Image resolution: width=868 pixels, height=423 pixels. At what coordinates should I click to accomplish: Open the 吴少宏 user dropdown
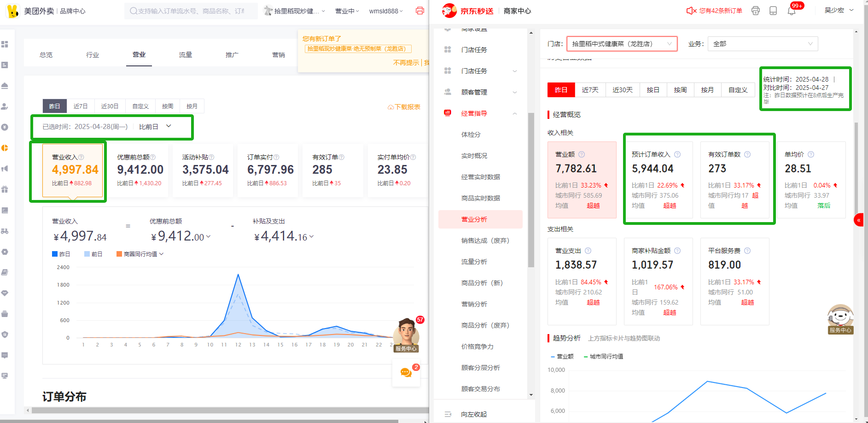click(x=839, y=10)
